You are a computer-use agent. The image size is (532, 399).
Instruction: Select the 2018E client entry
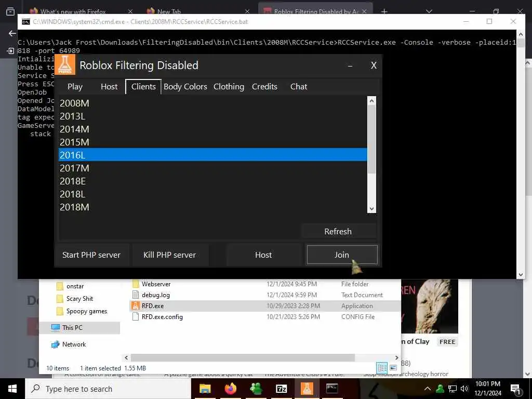click(212, 181)
